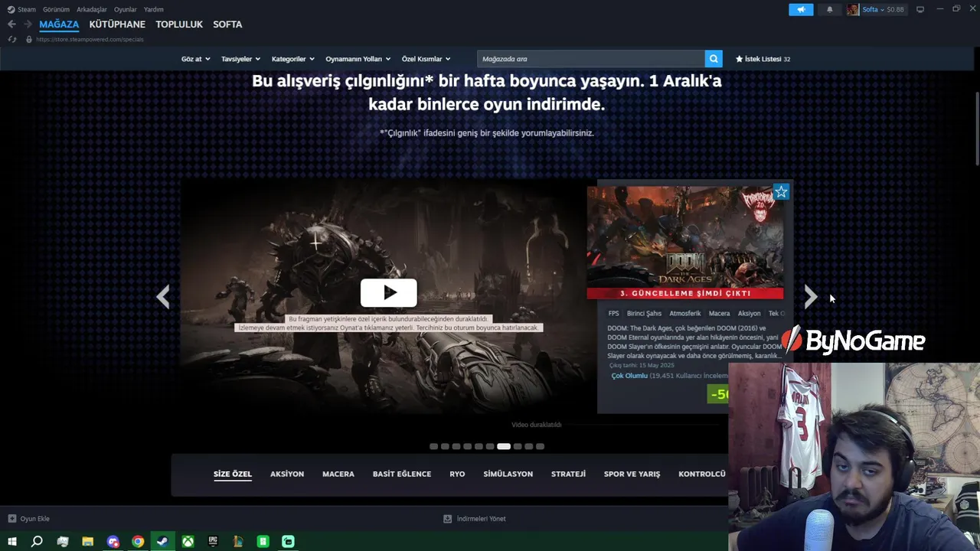Click the Aksiyon tag under DOOM

click(x=749, y=313)
